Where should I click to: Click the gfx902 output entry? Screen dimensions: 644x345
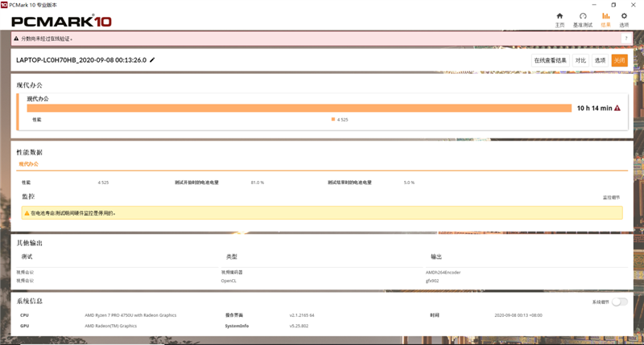tap(432, 281)
